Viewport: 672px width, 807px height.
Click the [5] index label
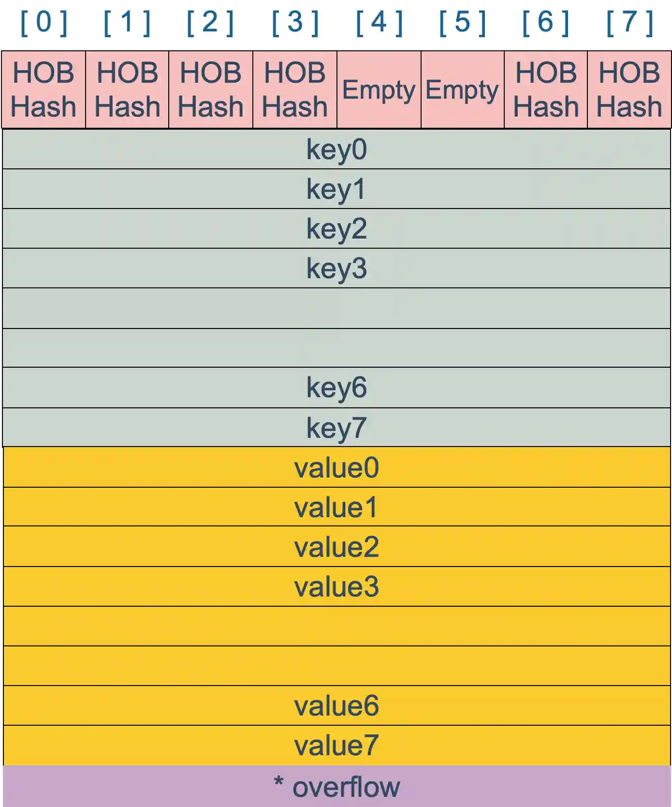click(x=462, y=23)
